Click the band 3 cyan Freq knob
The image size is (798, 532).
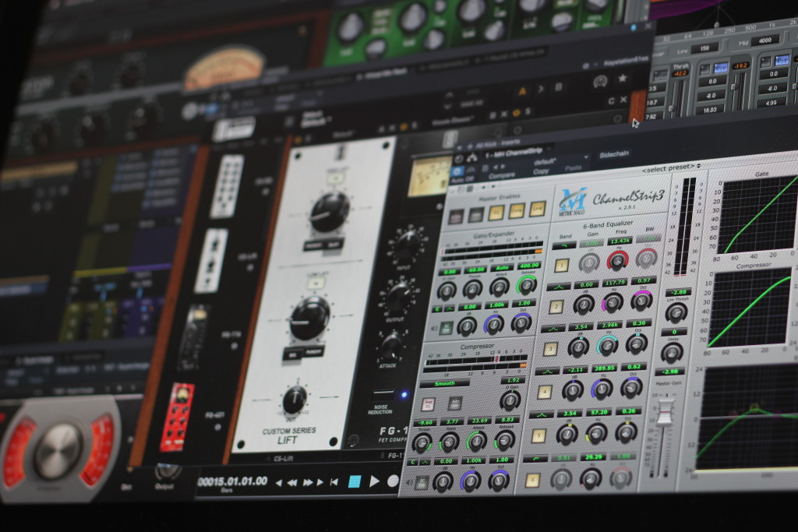tap(606, 345)
